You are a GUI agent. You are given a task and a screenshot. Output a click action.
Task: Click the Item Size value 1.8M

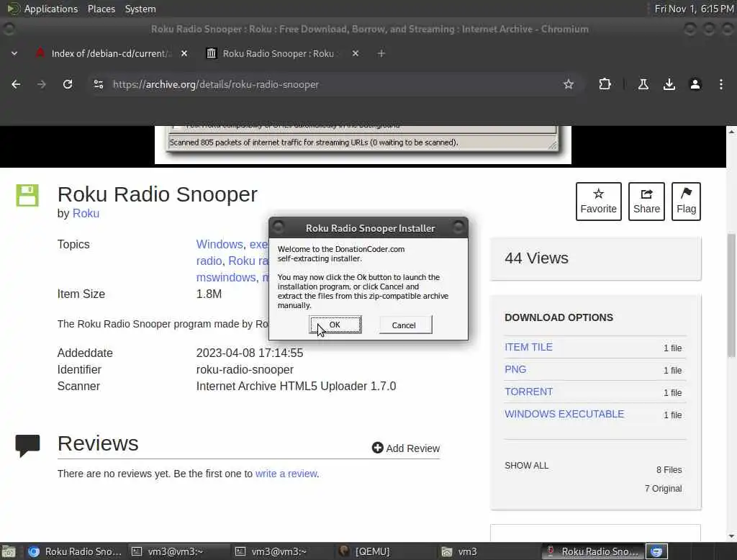click(209, 294)
